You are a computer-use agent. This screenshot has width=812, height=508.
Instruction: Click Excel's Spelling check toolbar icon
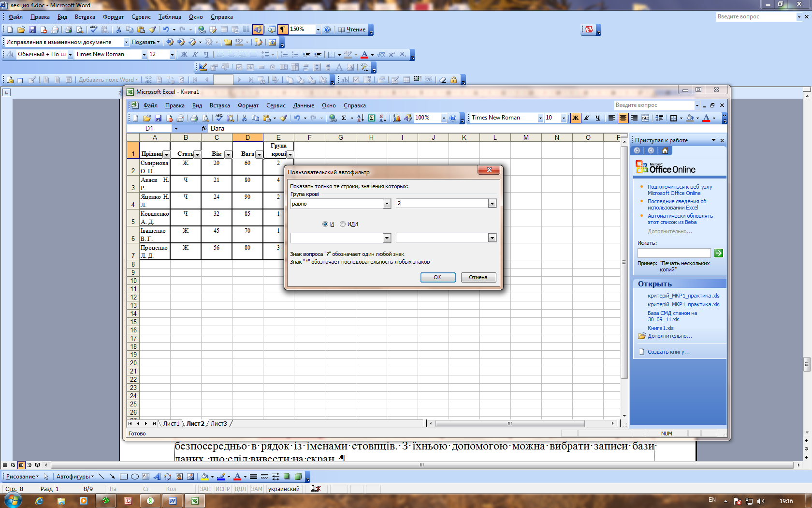(219, 118)
